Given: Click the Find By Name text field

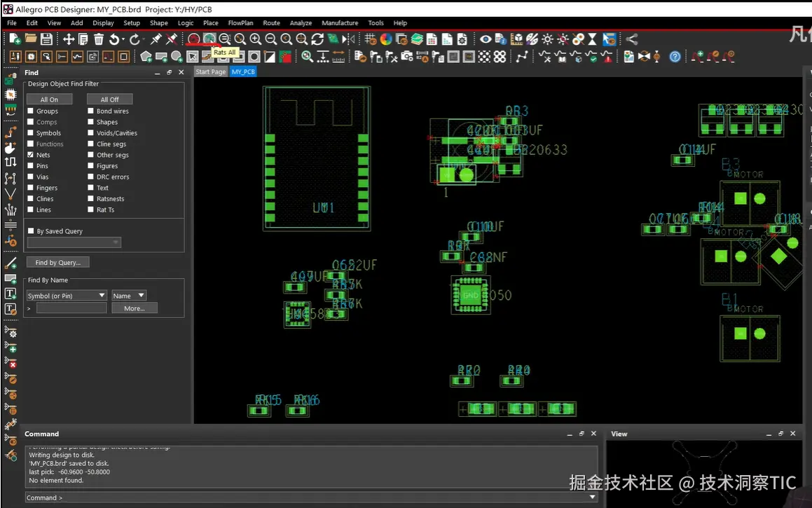Looking at the screenshot, I should 71,308.
